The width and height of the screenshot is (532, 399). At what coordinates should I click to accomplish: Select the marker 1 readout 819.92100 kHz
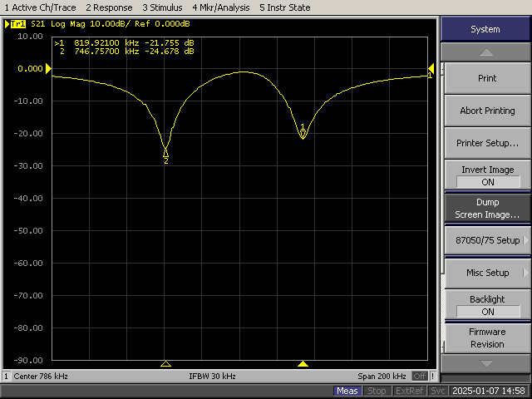pos(106,43)
